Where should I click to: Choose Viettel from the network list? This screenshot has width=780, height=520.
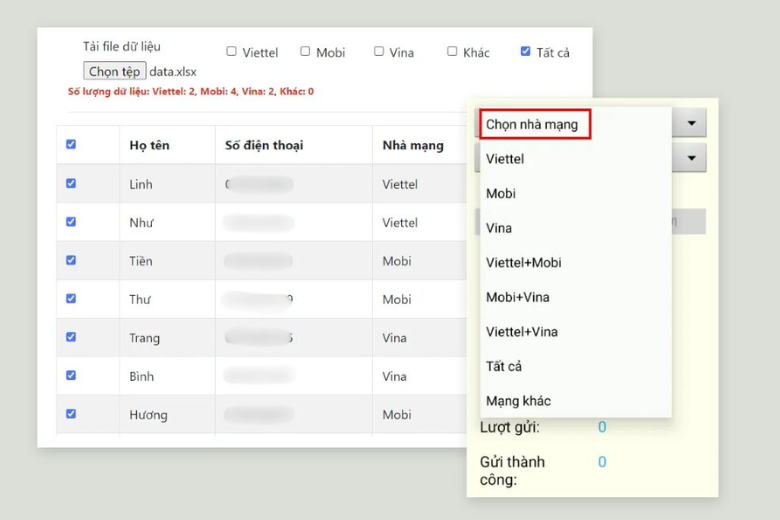[505, 159]
